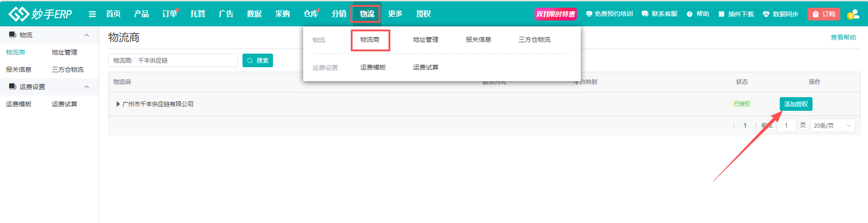
Task: Contact 联系客服 support
Action: coord(660,14)
